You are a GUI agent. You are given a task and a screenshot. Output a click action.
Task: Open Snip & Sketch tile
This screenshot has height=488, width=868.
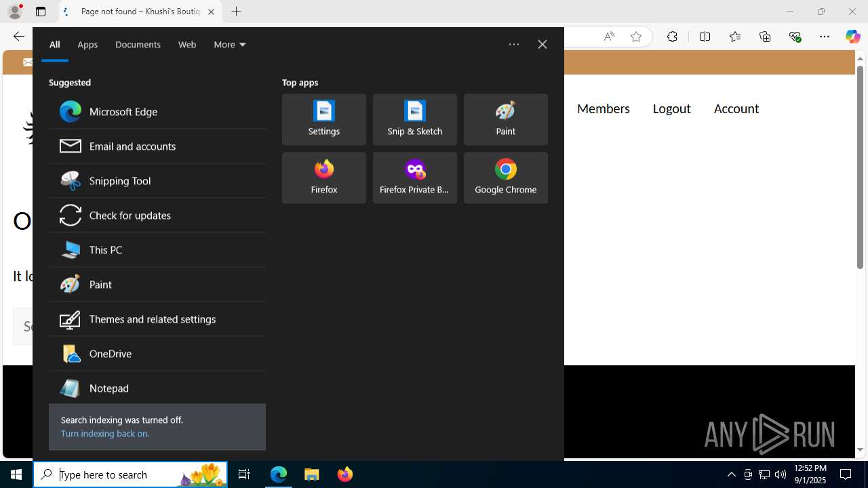(415, 119)
